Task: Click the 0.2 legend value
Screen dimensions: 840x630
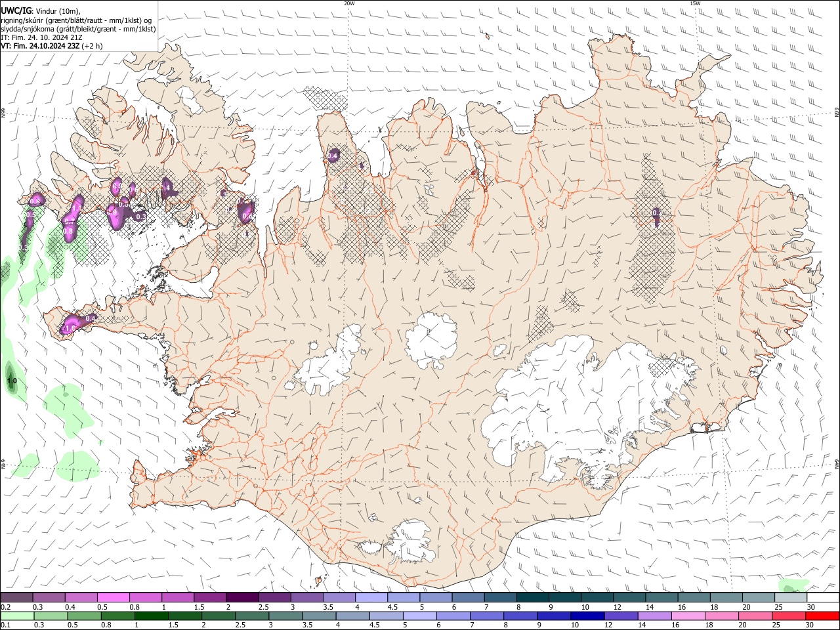Action: coord(5,607)
